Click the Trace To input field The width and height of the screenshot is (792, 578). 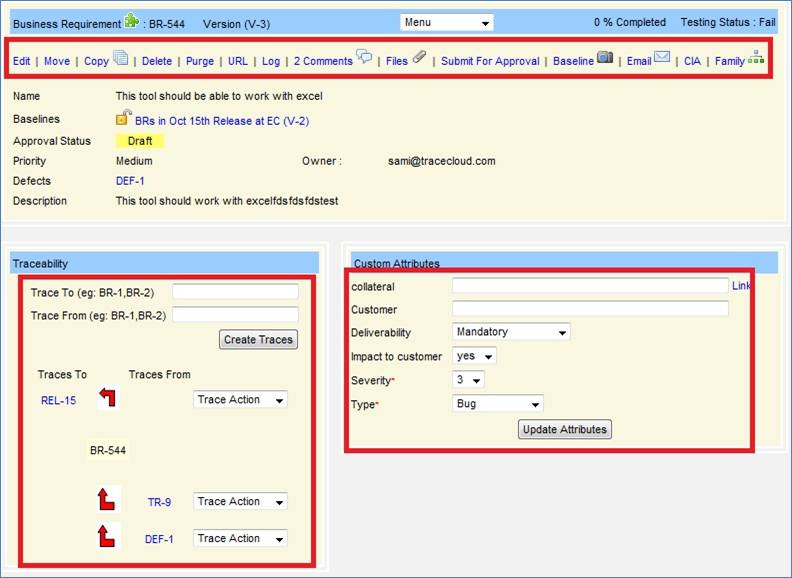click(x=235, y=292)
